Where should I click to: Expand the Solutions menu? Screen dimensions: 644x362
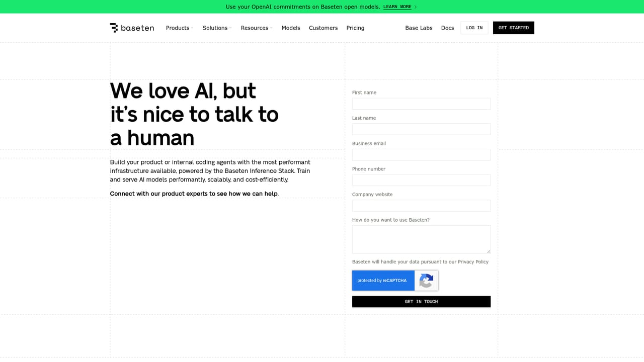click(217, 28)
